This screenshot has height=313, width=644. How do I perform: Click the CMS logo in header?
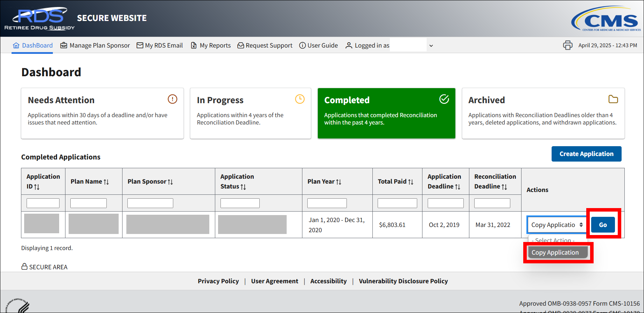(x=606, y=19)
